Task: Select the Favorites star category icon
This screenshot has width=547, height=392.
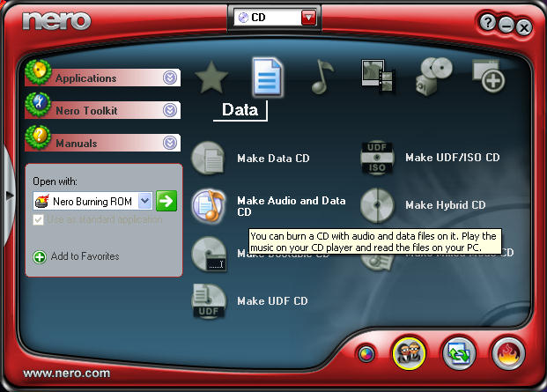Action: click(211, 78)
